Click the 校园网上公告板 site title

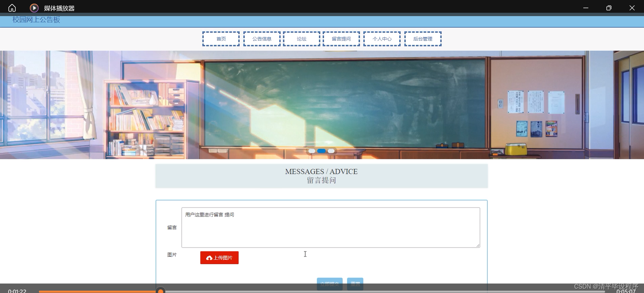click(x=36, y=20)
